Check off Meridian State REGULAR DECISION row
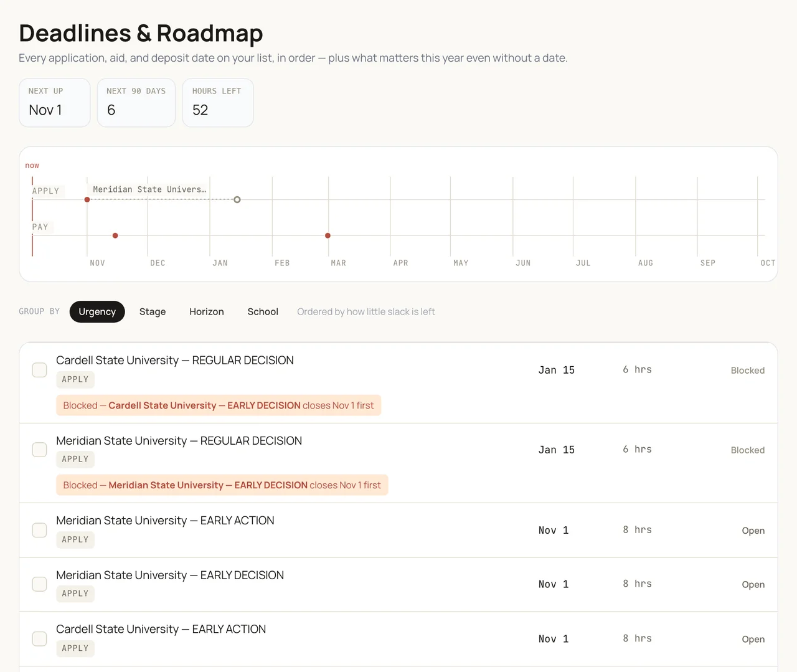The image size is (797, 672). (39, 450)
